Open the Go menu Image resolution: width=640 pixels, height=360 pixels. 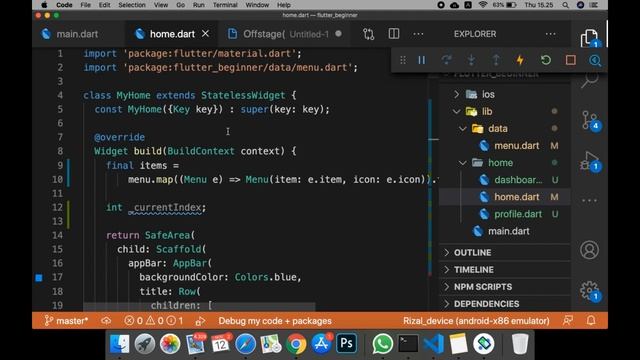(180, 5)
